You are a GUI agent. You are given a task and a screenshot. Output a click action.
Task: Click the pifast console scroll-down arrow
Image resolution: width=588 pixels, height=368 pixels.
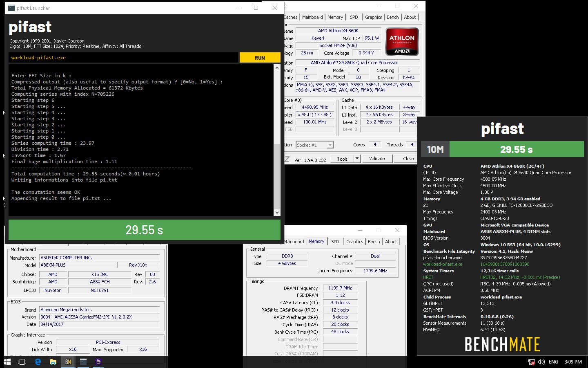pos(277,212)
